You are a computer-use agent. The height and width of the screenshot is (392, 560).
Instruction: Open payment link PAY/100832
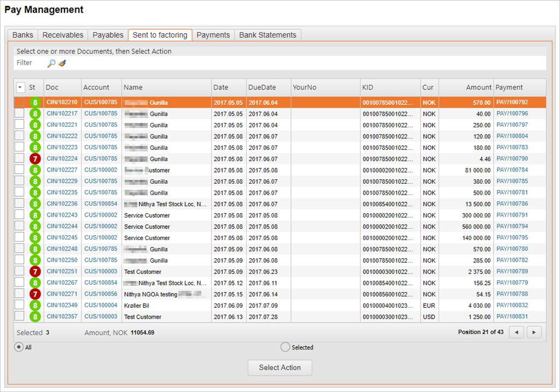512,306
